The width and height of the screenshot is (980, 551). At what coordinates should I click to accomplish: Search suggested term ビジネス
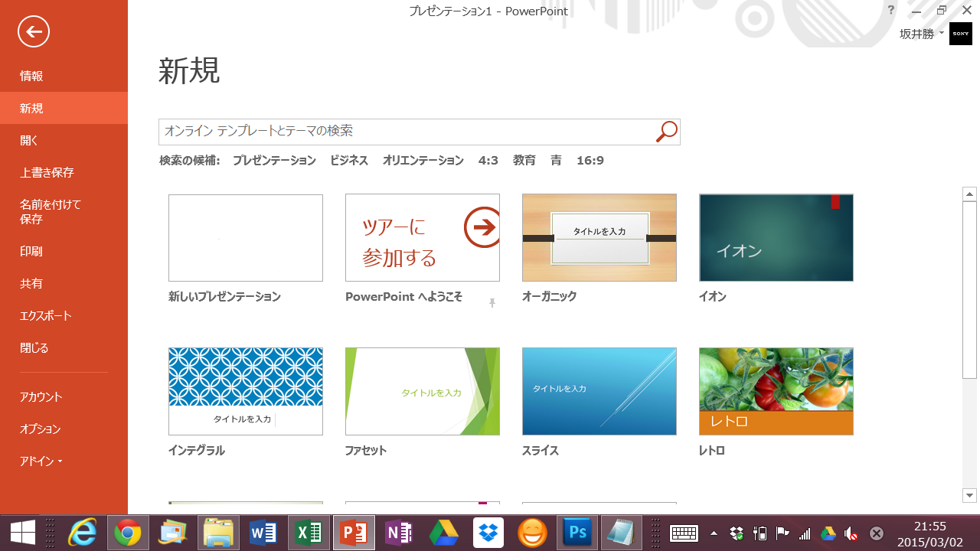pos(349,161)
